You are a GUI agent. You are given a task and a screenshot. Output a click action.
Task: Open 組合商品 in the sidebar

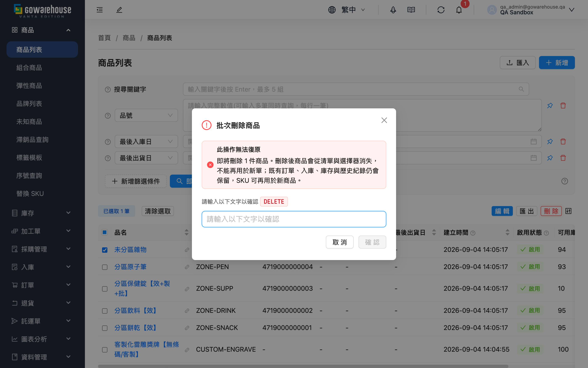coord(42,68)
